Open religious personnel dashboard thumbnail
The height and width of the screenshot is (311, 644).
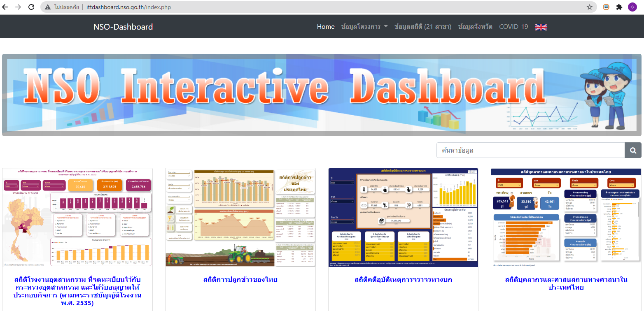pos(566,217)
